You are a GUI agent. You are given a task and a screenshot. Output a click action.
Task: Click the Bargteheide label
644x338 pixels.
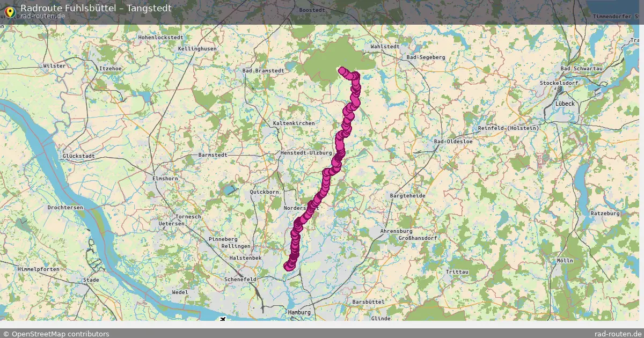click(408, 196)
